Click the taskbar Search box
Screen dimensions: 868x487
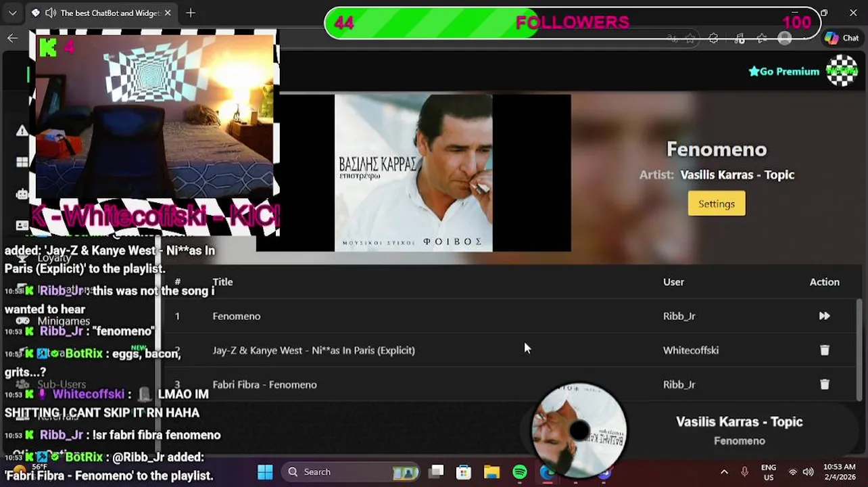tap(352, 471)
